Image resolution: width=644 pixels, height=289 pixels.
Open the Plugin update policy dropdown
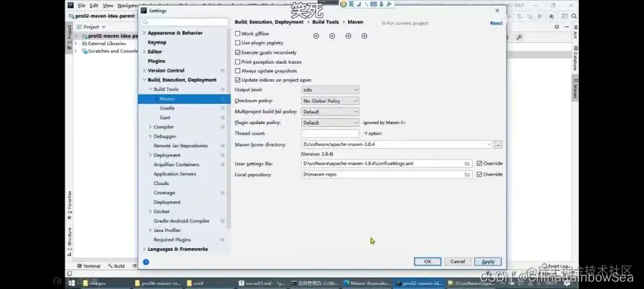pos(330,123)
